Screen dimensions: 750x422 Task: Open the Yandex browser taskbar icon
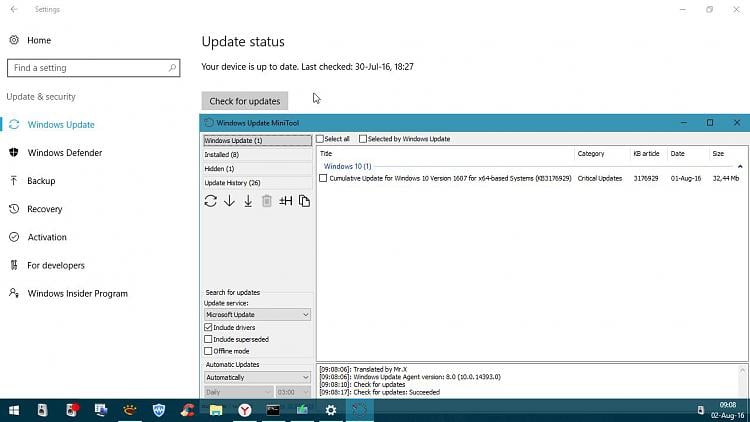point(244,410)
